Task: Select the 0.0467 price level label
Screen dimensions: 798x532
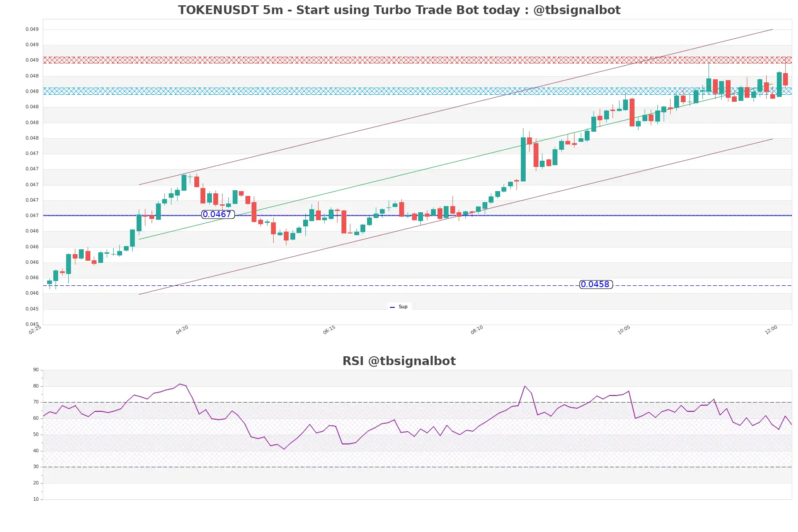Action: [x=218, y=214]
